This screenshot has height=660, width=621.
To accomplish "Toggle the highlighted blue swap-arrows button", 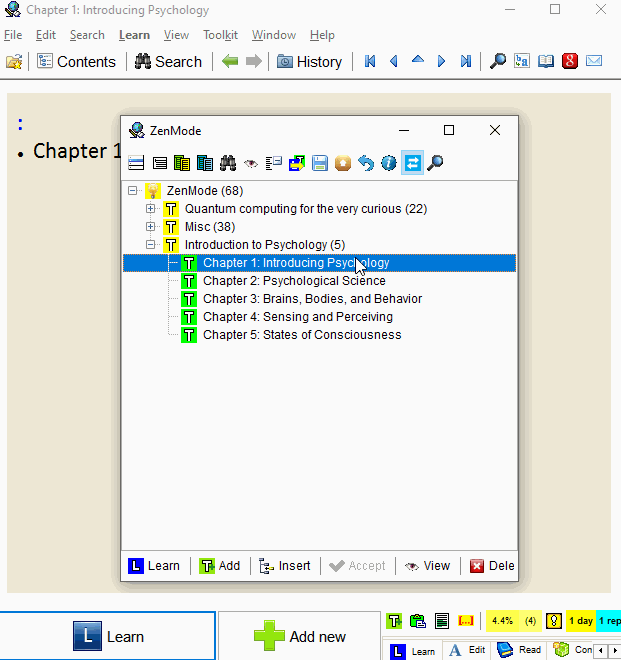I will pos(412,163).
